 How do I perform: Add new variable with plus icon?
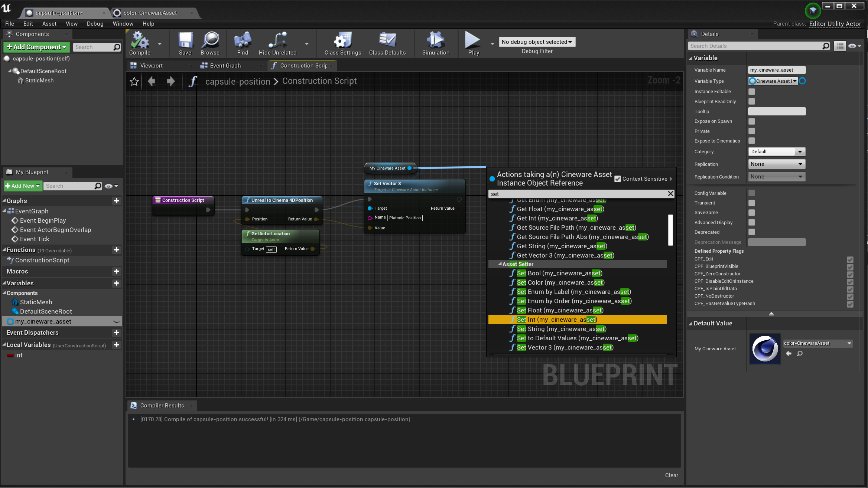116,284
